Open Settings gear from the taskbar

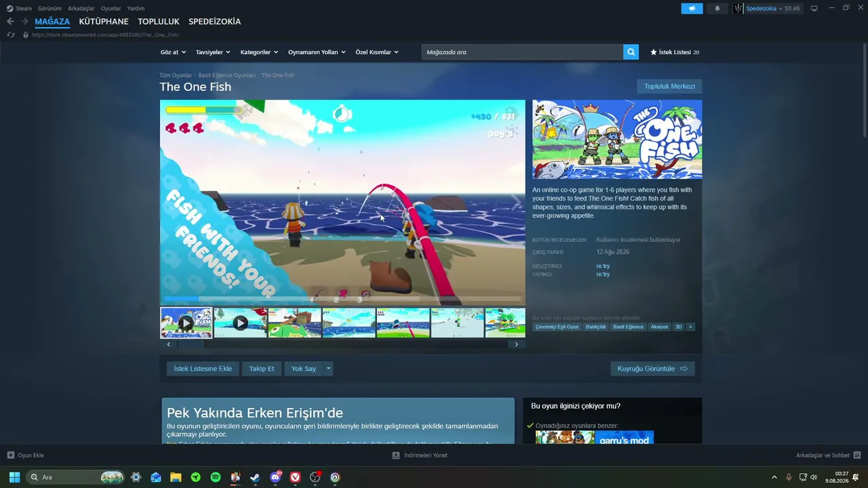tap(136, 477)
